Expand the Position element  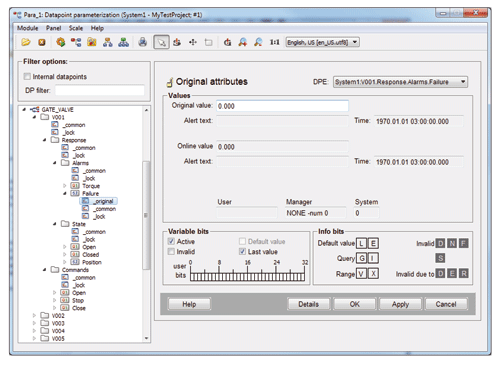click(65, 262)
